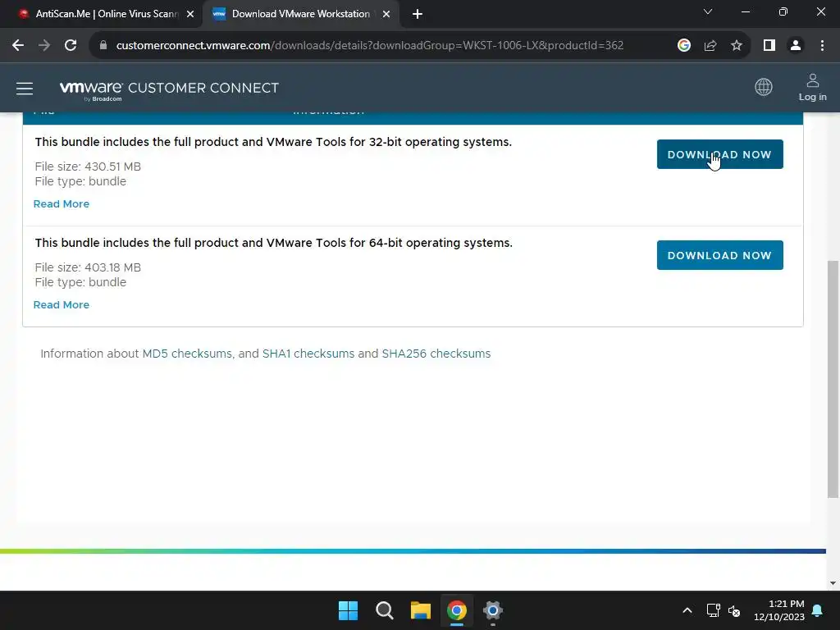This screenshot has height=630, width=840.
Task: Click the page vertical scrollbar thumb
Action: click(x=833, y=379)
